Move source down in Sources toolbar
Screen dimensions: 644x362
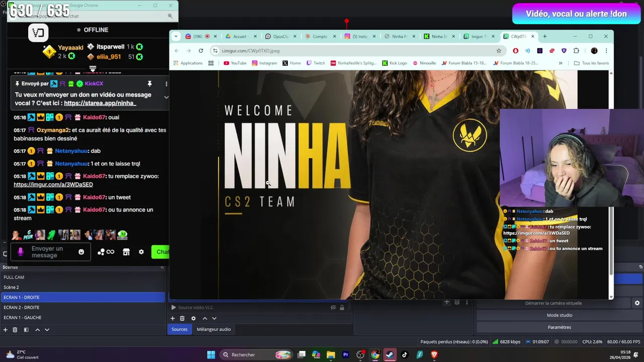(214, 318)
